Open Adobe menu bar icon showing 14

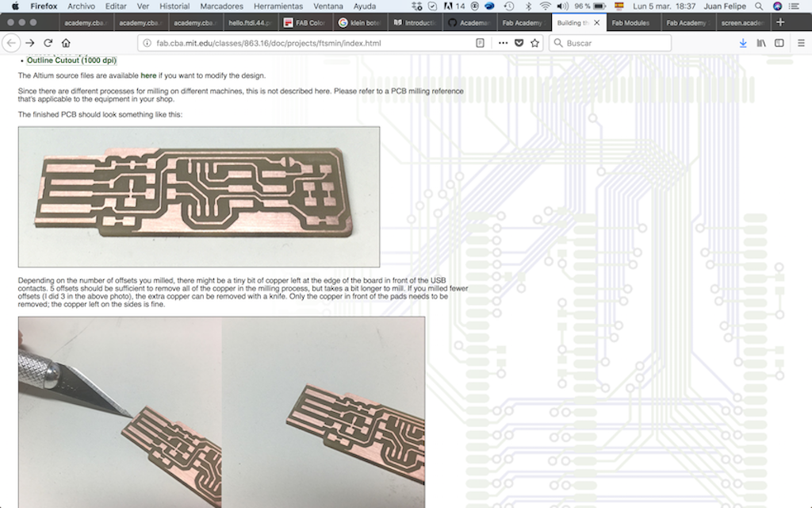tap(454, 6)
